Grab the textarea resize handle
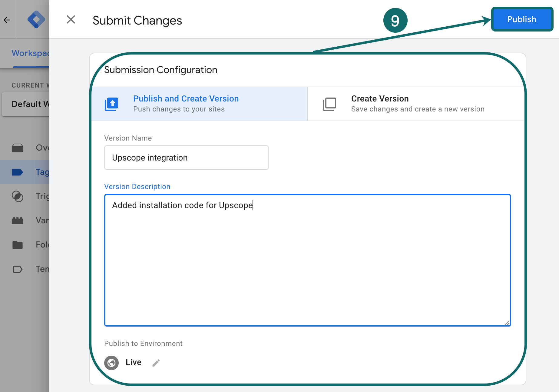The image size is (559, 392). pyautogui.click(x=507, y=323)
